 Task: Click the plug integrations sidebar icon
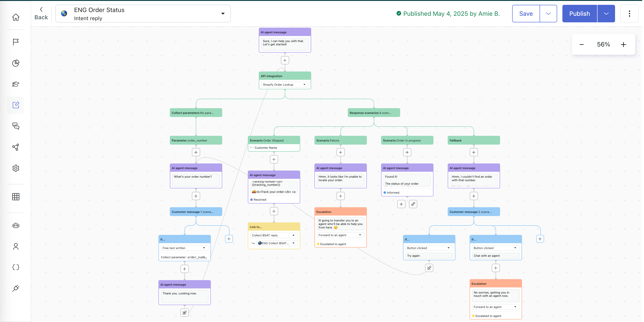[x=16, y=288]
